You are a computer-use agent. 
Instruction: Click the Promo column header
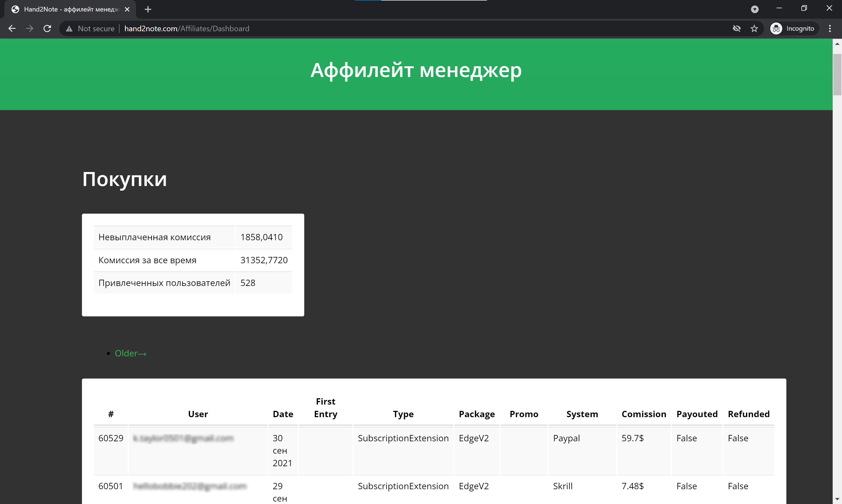tap(524, 414)
